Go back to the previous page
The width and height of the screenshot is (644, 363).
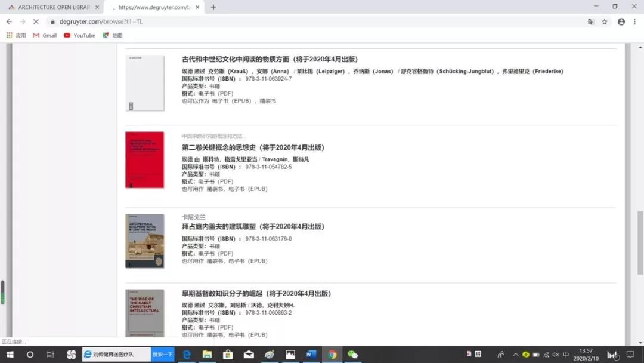(x=9, y=21)
